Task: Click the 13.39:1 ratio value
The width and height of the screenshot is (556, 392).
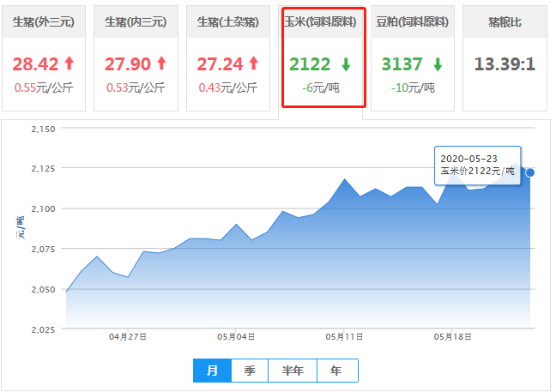Action: (x=505, y=65)
